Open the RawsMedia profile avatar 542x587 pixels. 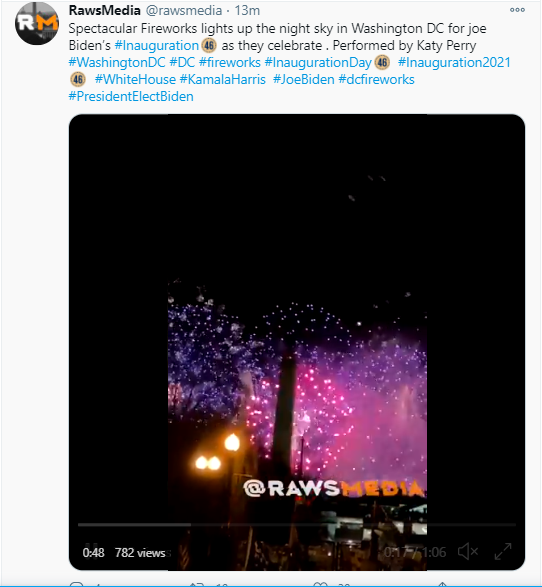[37, 23]
